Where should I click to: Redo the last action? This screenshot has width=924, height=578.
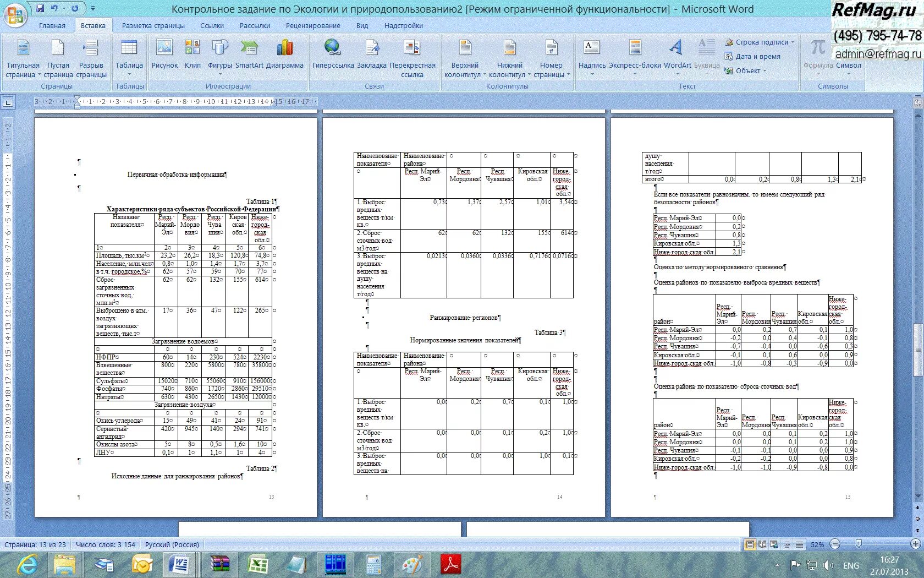point(75,8)
